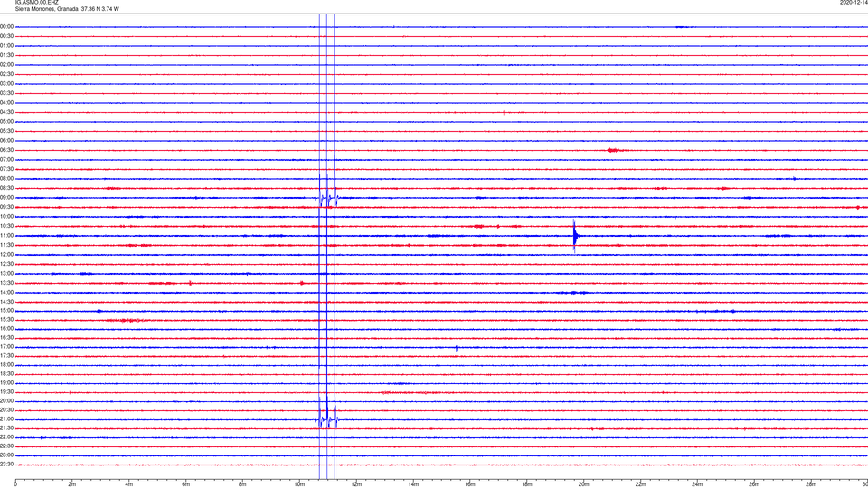Image resolution: width=868 pixels, height=488 pixels.
Task: Select the 23:30 trace time label
Action: tap(7, 465)
